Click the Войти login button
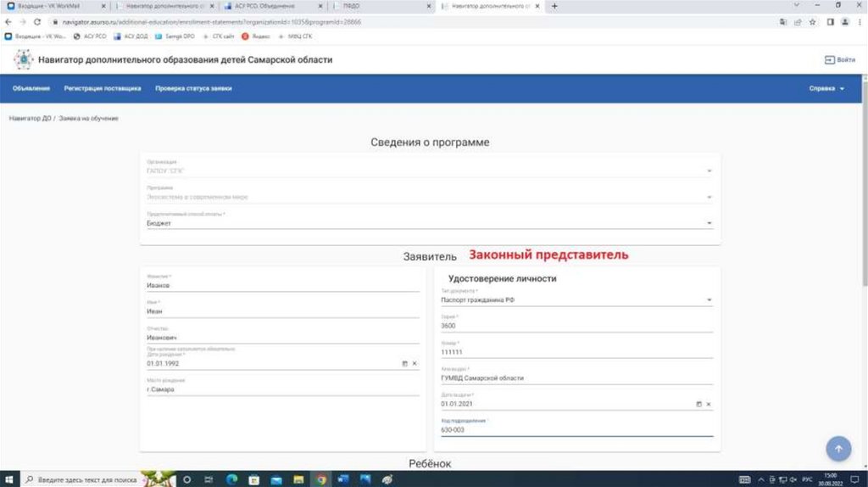868x487 pixels. tap(839, 59)
